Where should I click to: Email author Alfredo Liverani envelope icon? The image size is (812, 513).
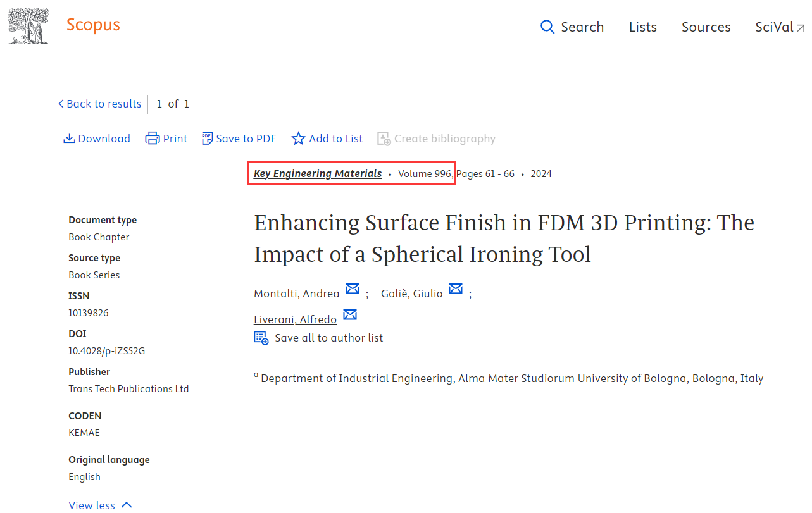[x=350, y=315]
